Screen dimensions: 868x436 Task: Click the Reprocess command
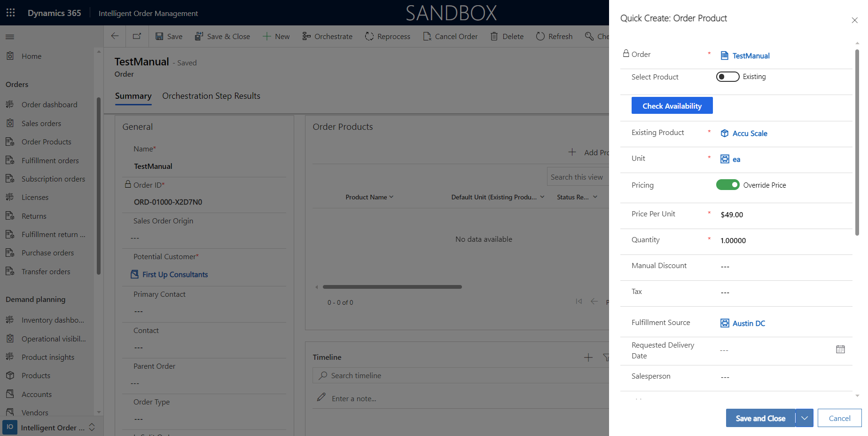[x=387, y=36]
